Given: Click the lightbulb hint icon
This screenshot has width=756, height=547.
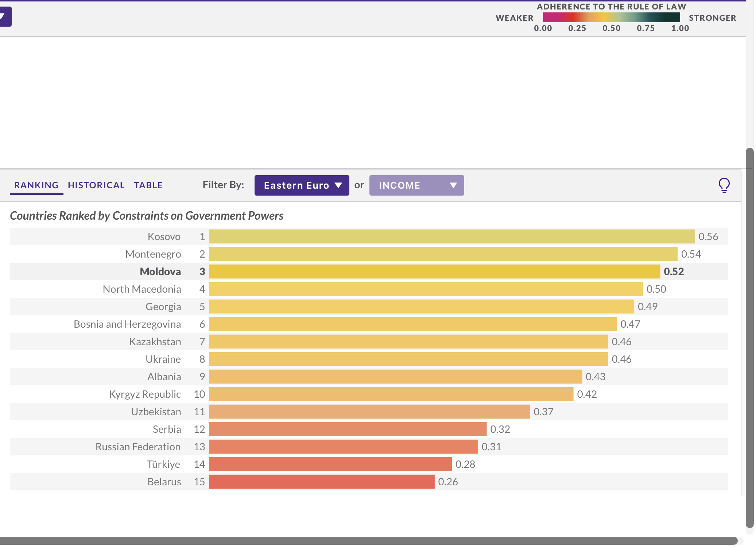Looking at the screenshot, I should coord(724,185).
